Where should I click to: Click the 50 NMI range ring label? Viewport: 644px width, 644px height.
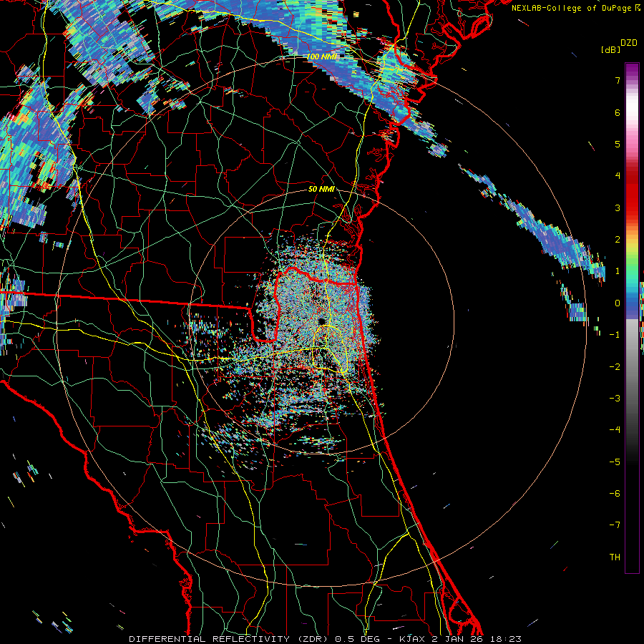coord(321,189)
